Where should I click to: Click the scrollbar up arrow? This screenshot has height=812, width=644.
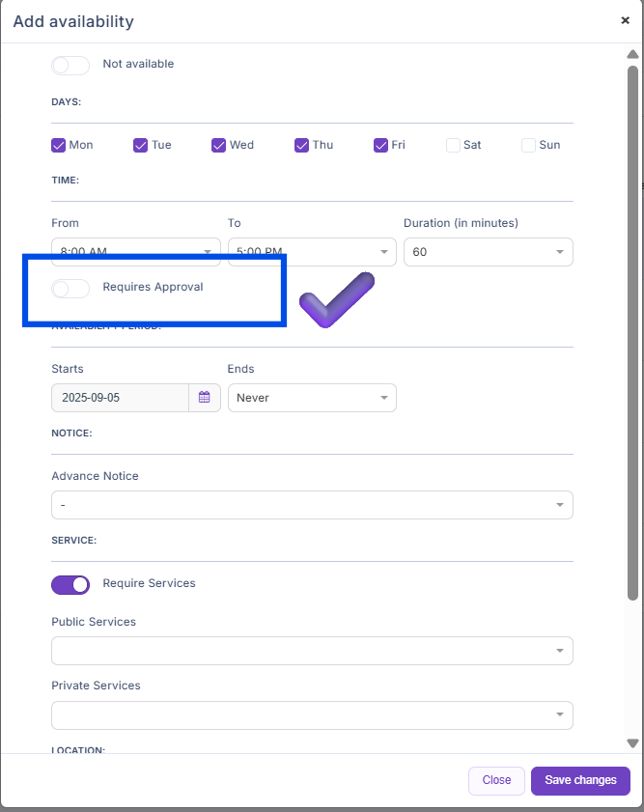point(632,54)
